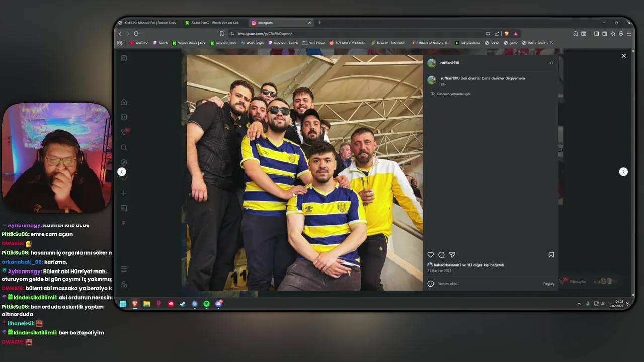644x362 pixels.
Task: Close the Instagram post viewer with the X
Action: [x=623, y=56]
